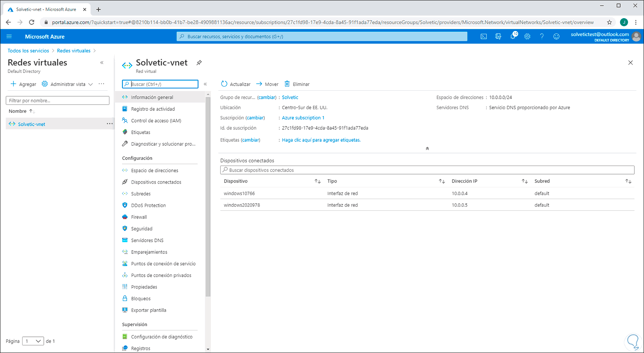Click the link to add etiquetas
Image resolution: width=644 pixels, height=353 pixels.
(321, 140)
